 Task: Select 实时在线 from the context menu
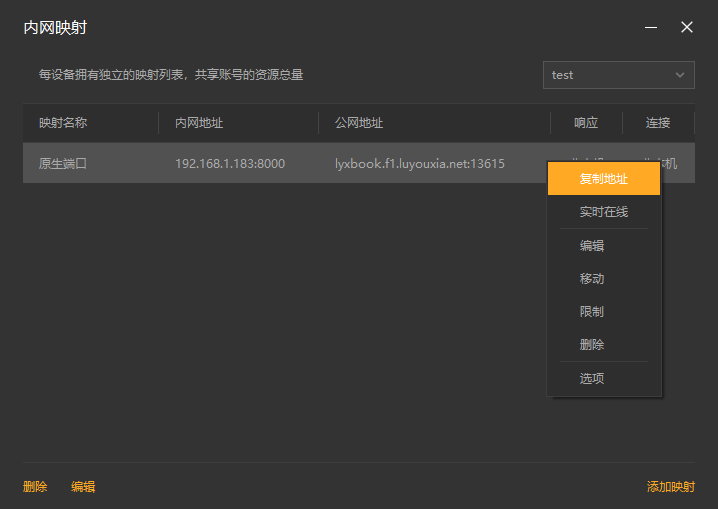[604, 212]
